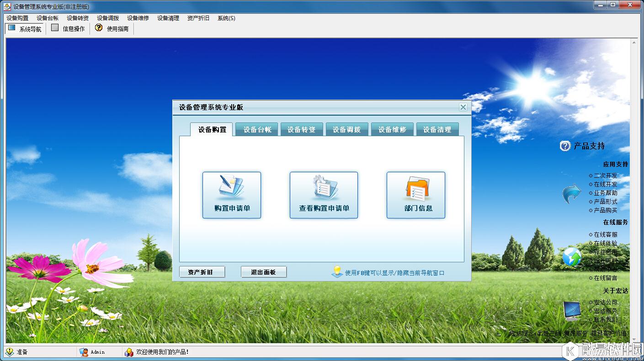Click the 系统导航 navigation toolbar icon
The image size is (644, 361).
[24, 28]
